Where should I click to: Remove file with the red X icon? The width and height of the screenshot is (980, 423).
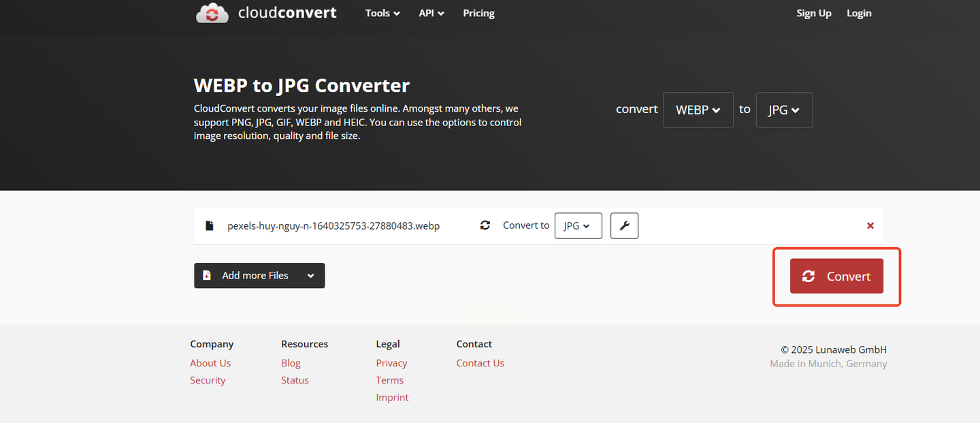click(870, 225)
